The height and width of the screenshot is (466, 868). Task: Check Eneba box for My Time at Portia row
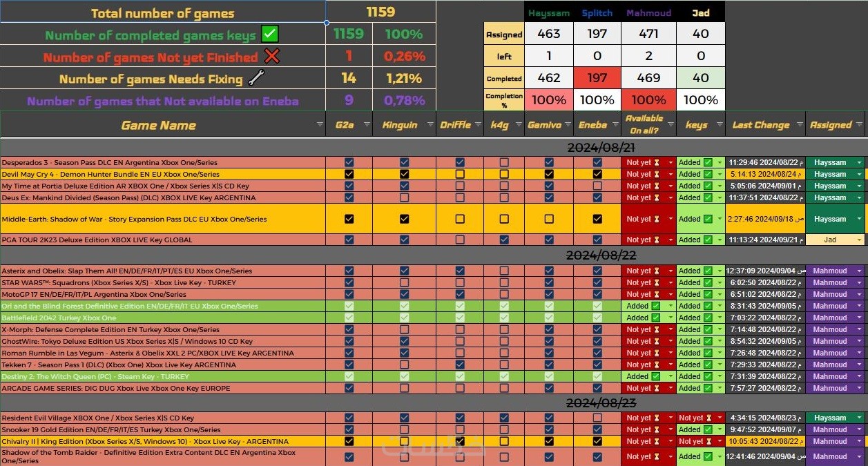tap(597, 186)
